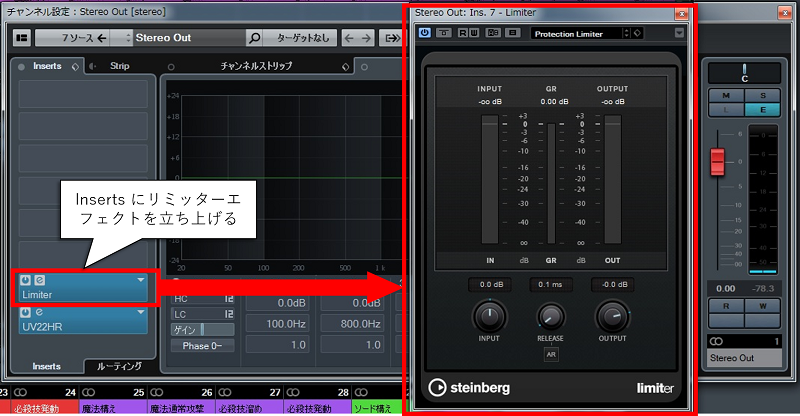
Task: Click the link icon above Stereo Out label
Action: click(716, 341)
